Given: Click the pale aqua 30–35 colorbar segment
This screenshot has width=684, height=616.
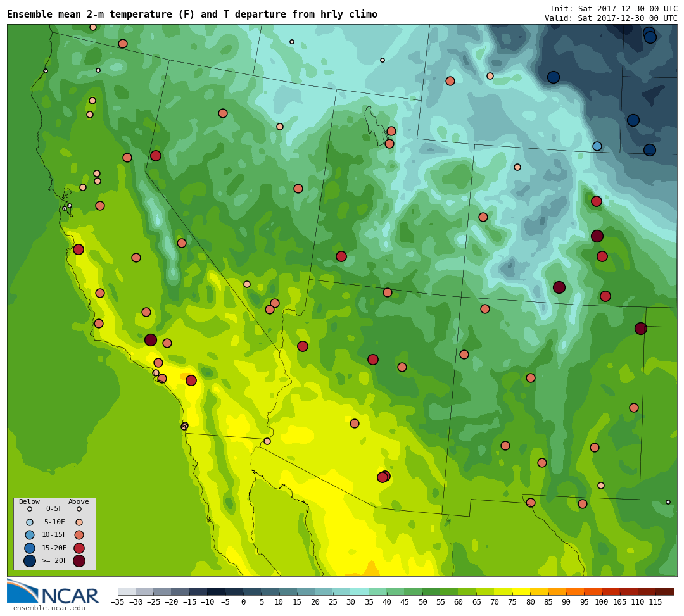Looking at the screenshot, I should tap(360, 591).
